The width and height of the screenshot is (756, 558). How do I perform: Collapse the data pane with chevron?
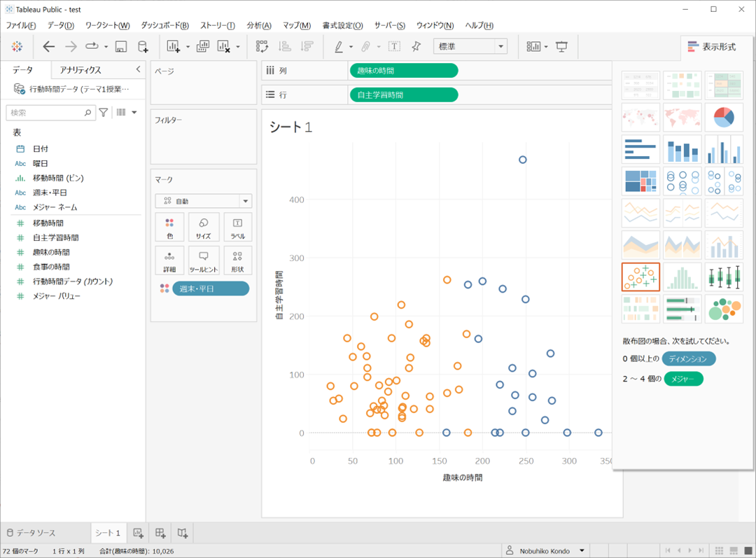(x=139, y=69)
